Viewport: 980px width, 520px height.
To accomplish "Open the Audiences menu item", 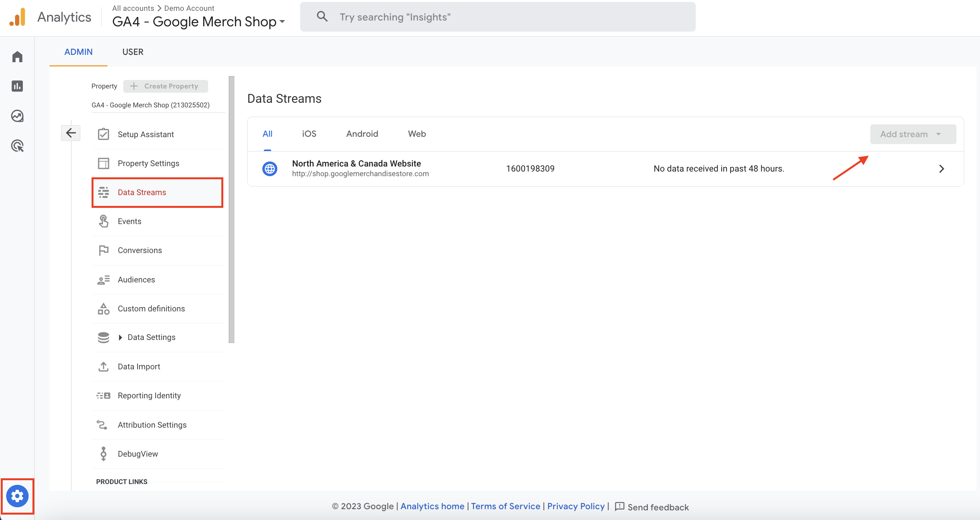I will point(158,280).
